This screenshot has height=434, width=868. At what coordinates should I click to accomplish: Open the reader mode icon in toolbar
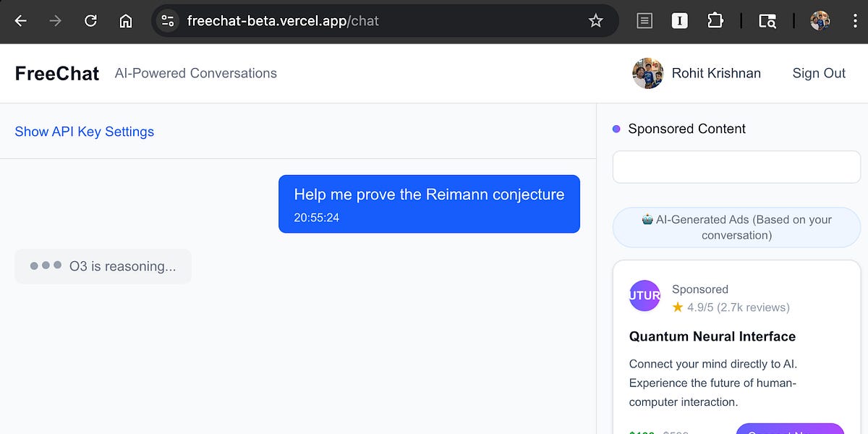(644, 21)
